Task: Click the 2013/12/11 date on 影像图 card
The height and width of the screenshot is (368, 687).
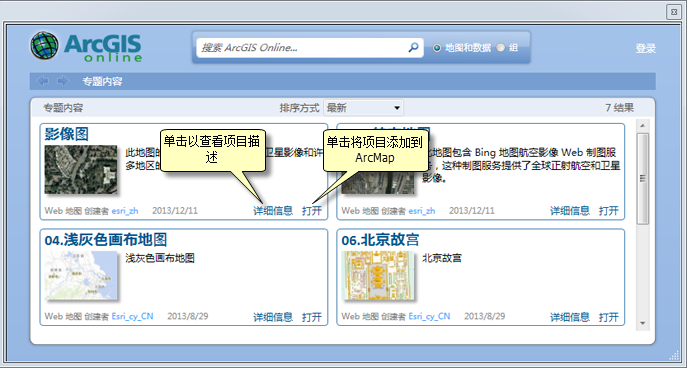Action: click(x=175, y=211)
